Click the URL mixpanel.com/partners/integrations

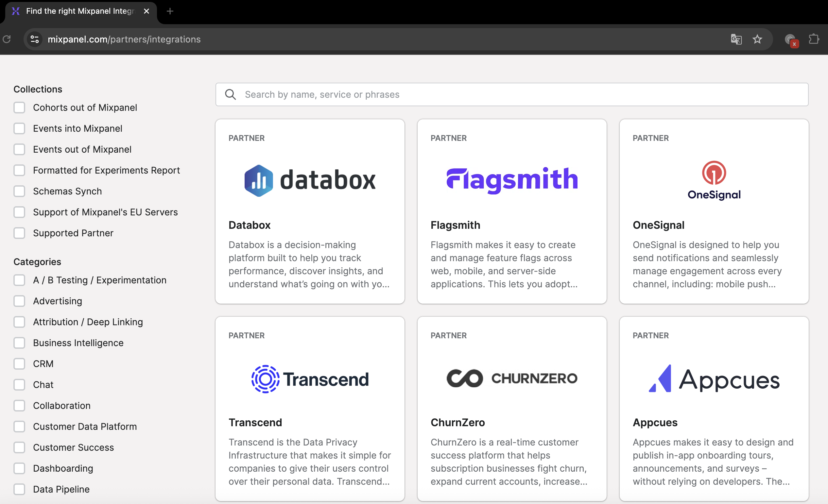124,39
